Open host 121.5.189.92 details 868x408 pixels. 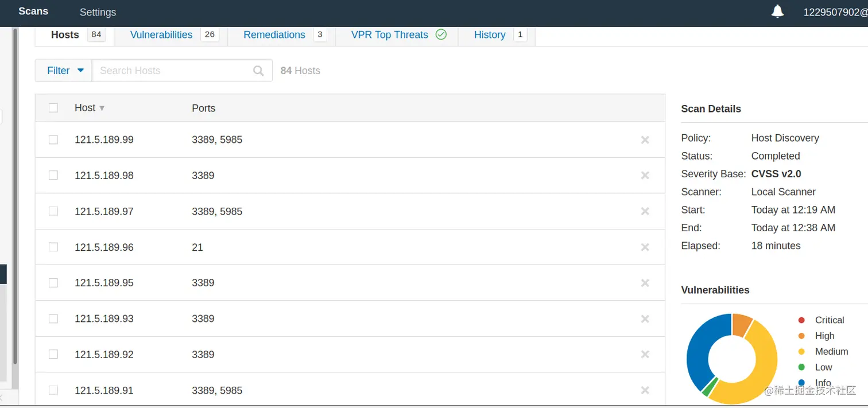(104, 355)
